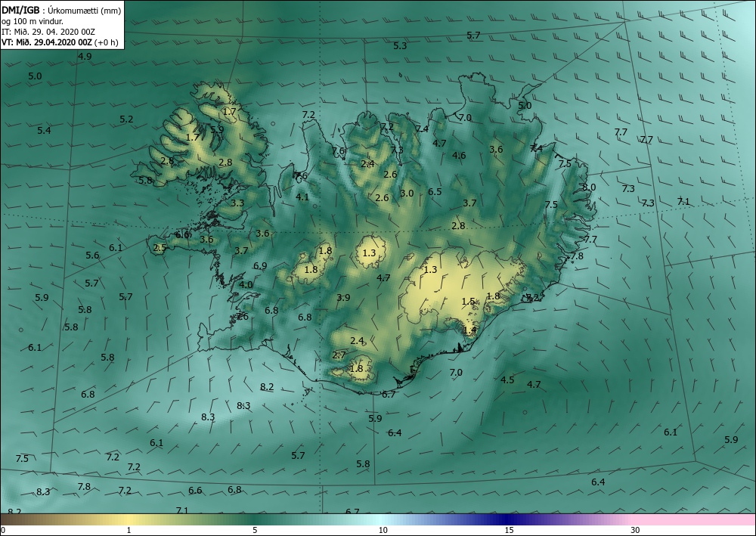Click the yellow area of the color scale
This screenshot has height=536, width=756.
tap(128, 519)
